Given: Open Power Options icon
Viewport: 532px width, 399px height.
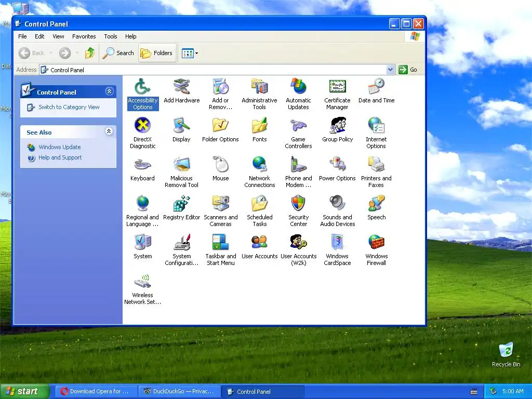Looking at the screenshot, I should pyautogui.click(x=337, y=169).
